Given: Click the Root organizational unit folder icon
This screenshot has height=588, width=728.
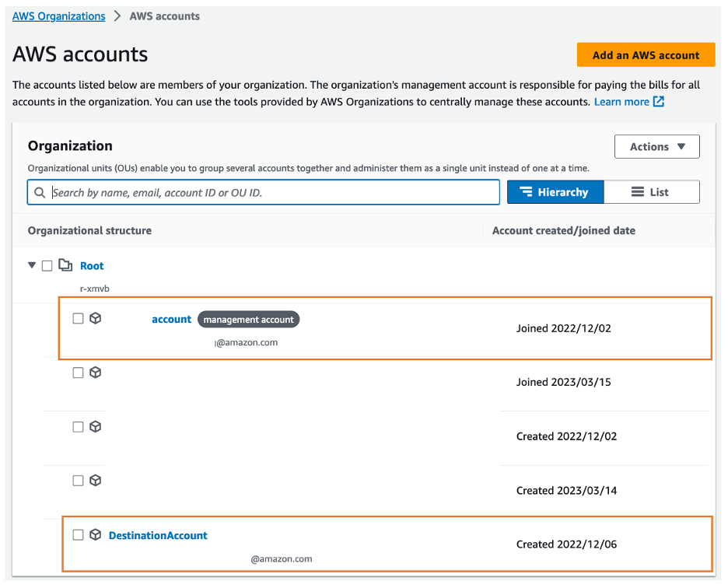Looking at the screenshot, I should (65, 265).
